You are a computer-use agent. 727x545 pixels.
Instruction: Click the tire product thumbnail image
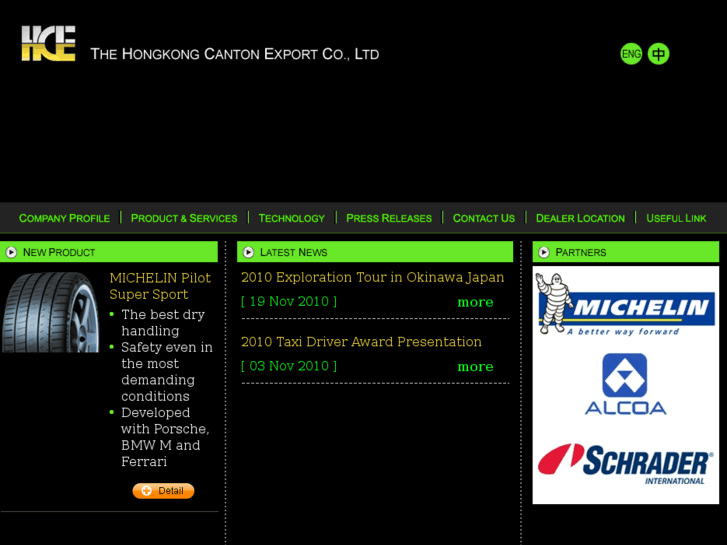(x=50, y=312)
